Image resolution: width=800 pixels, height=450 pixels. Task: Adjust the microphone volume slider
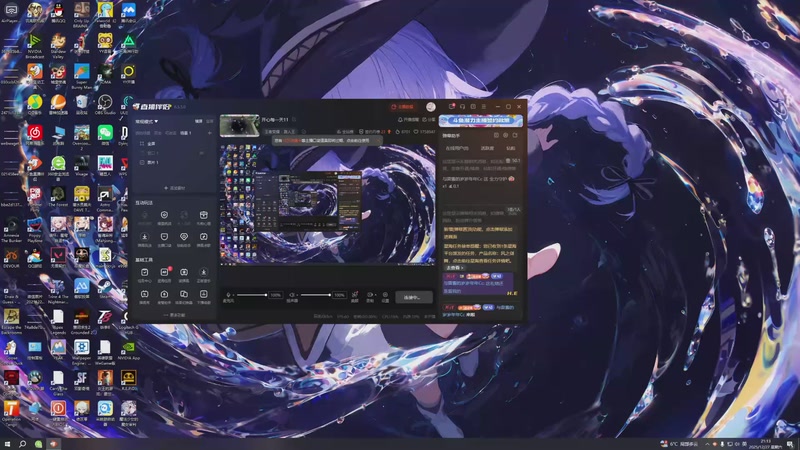click(252, 295)
